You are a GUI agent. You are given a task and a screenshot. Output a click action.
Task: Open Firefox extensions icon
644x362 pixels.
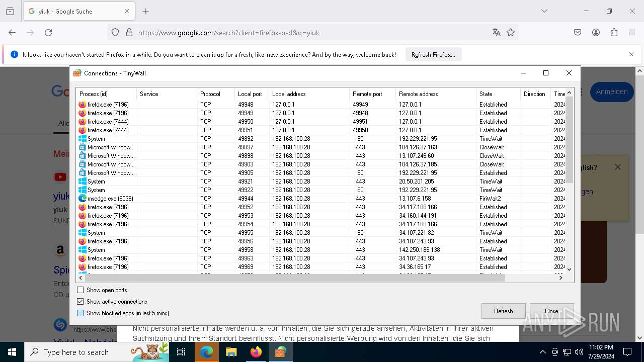click(x=614, y=33)
